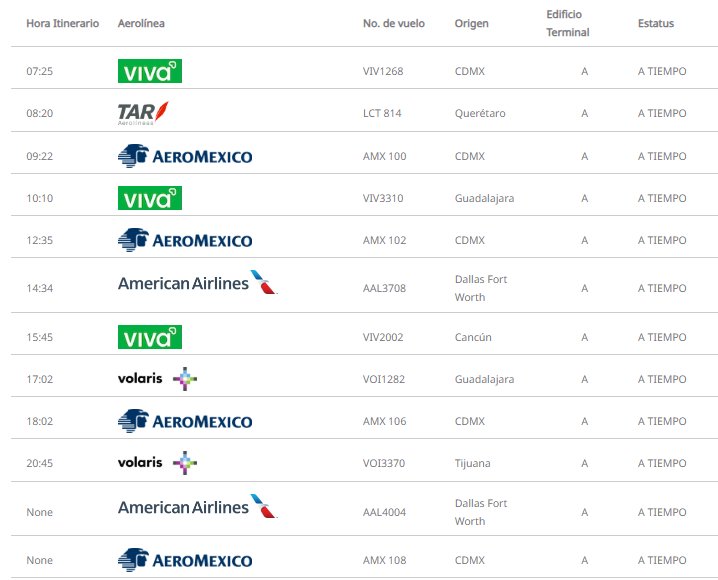The image size is (718, 580).
Task: Click the TAR Aerolíneas logo
Action: [143, 113]
